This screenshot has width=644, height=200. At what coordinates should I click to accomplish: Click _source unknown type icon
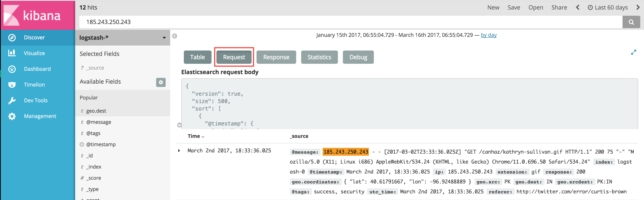coord(82,68)
